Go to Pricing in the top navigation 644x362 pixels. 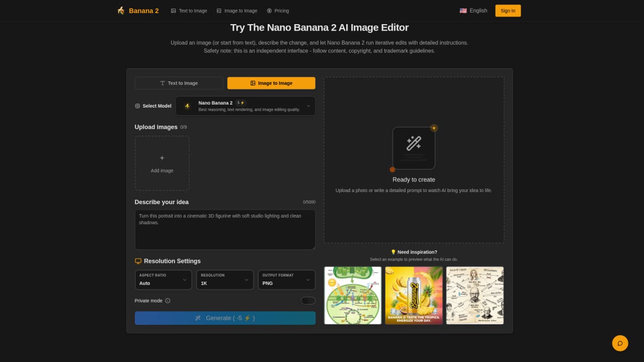point(278,11)
